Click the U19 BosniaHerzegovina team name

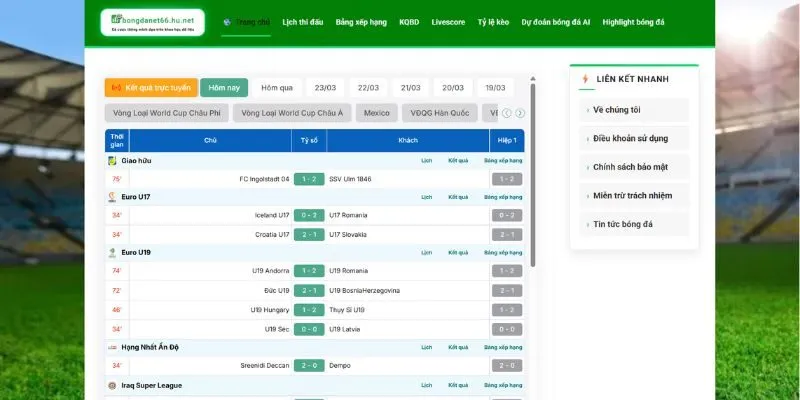click(365, 290)
